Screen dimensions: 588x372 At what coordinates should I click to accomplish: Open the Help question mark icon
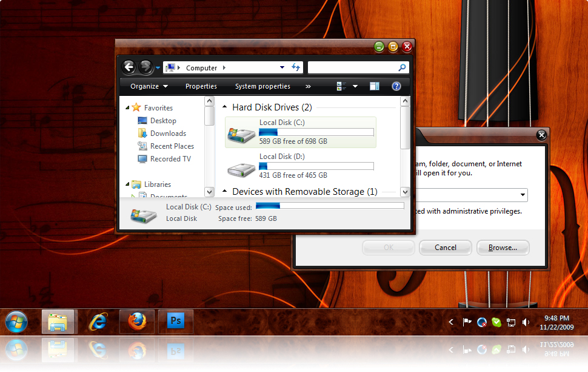[x=396, y=86]
